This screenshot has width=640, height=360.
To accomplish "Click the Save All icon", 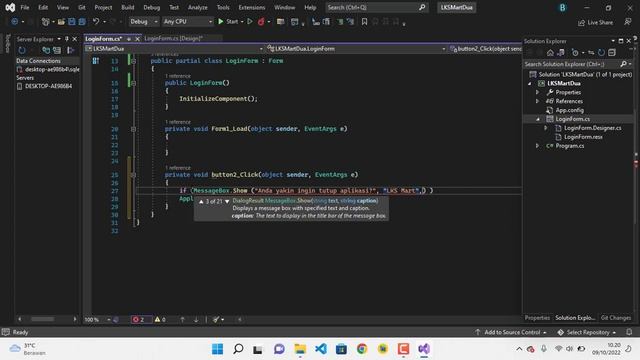I will (x=82, y=22).
